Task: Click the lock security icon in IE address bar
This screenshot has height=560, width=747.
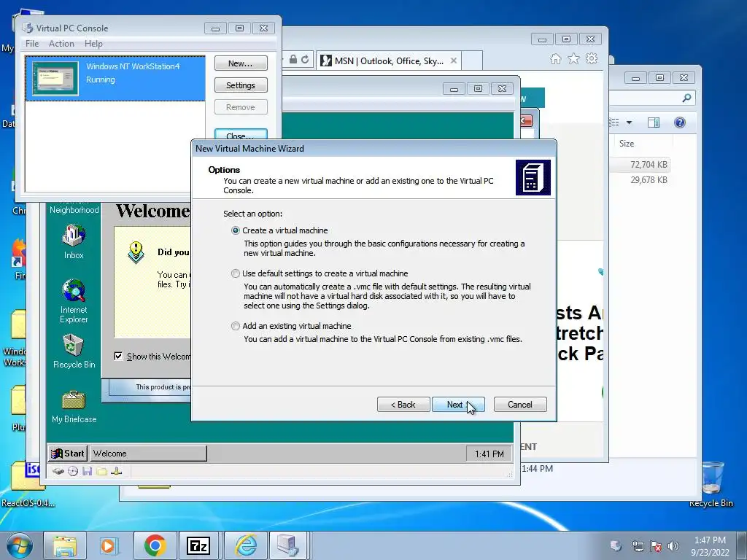Action: pyautogui.click(x=293, y=59)
